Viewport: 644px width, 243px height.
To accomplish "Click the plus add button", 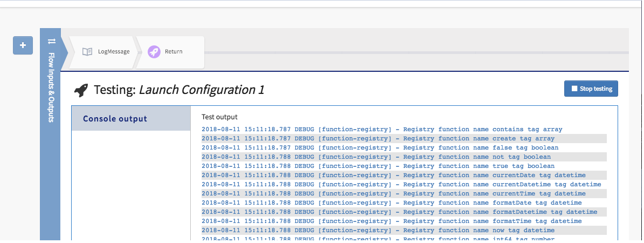I will [23, 46].
